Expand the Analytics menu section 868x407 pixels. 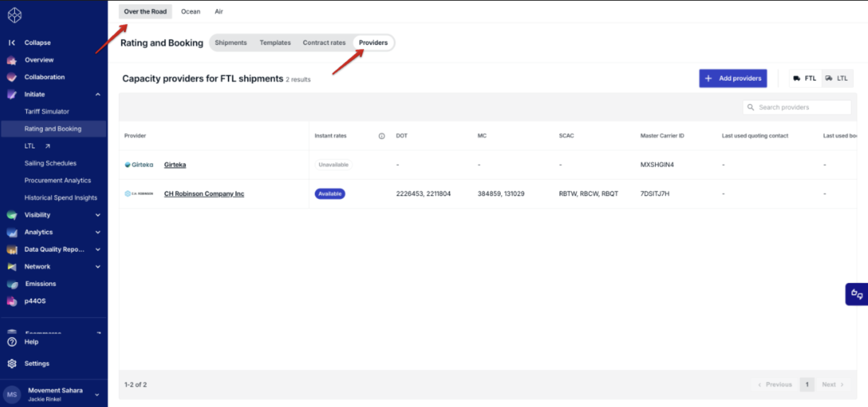[x=98, y=232]
